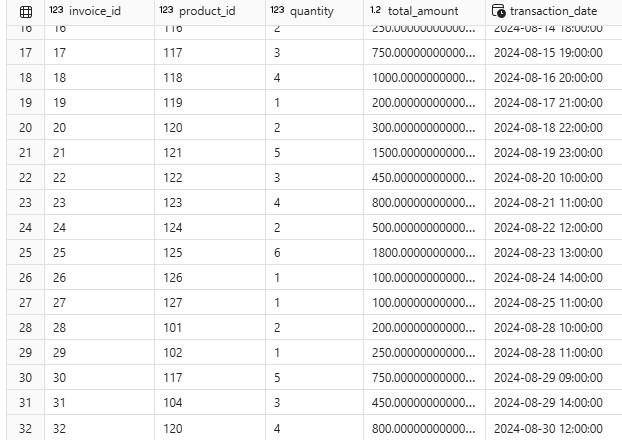This screenshot has height=440, width=622.
Task: Click total_amount cell 500.00000000000...
Action: [x=424, y=227]
